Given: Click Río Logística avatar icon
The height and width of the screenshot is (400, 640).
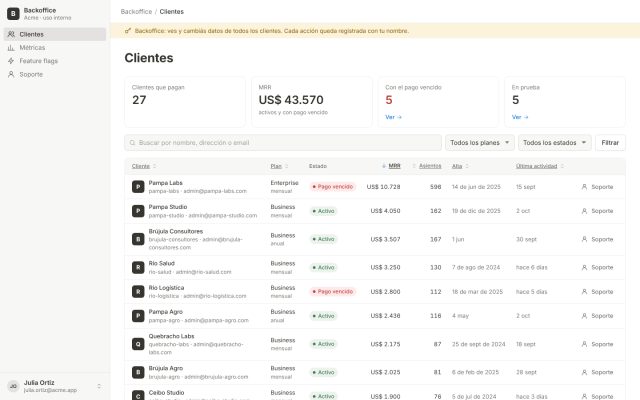Looking at the screenshot, I should click(138, 292).
